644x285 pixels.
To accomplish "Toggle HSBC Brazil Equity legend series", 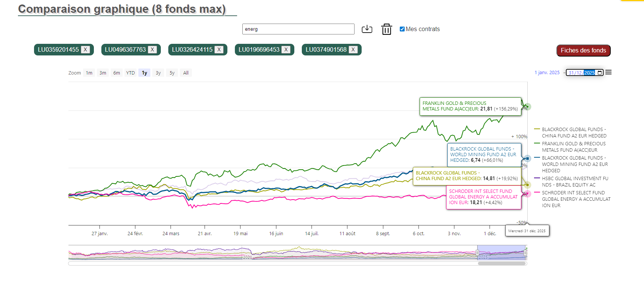I will (574, 182).
